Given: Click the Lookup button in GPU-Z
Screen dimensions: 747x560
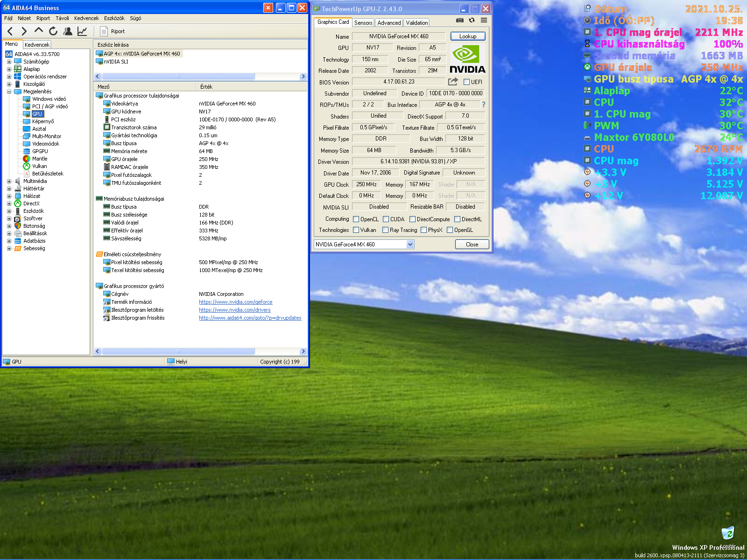Looking at the screenshot, I should [x=468, y=36].
